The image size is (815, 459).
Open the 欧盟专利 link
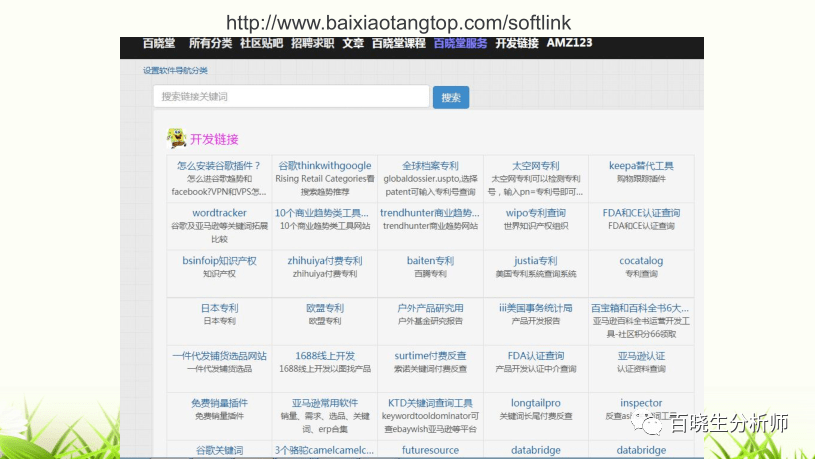(x=325, y=308)
